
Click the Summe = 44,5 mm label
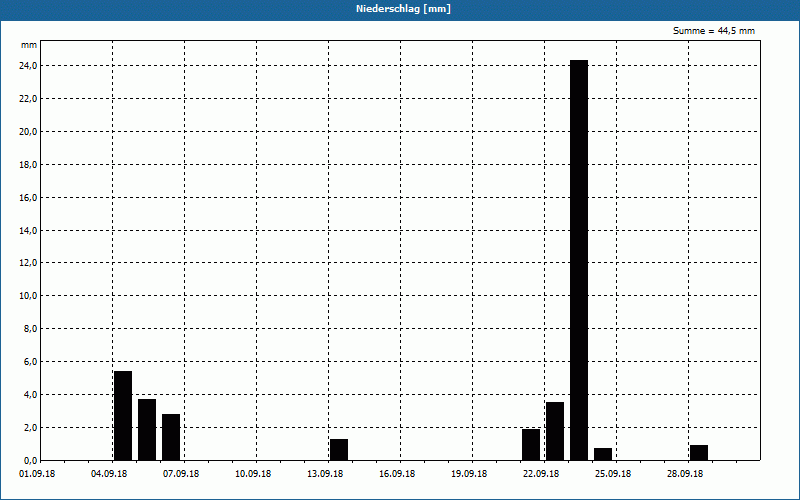(714, 31)
